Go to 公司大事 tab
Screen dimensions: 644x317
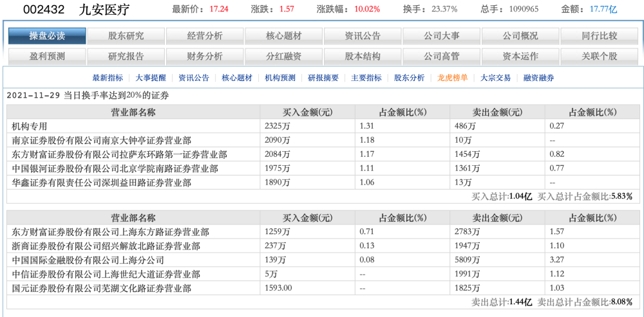click(x=442, y=36)
